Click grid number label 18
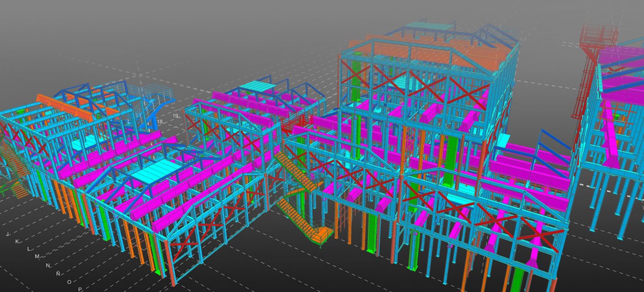 [x=160, y=121]
